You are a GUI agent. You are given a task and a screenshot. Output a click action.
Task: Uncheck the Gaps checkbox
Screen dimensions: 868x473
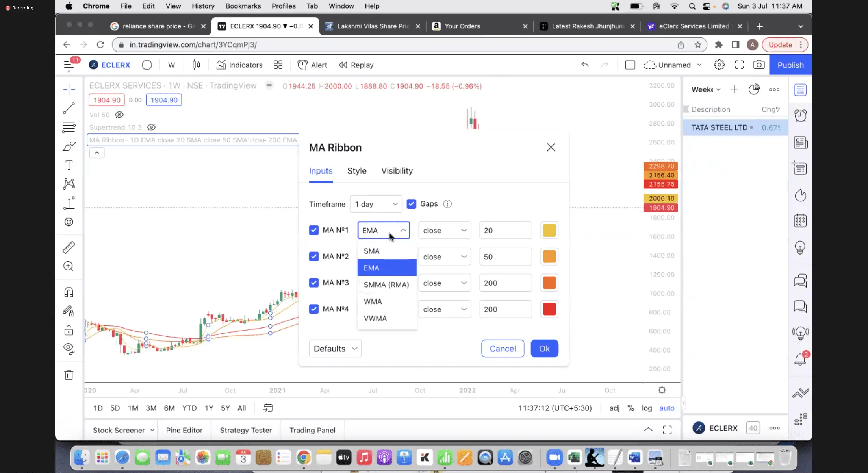411,204
